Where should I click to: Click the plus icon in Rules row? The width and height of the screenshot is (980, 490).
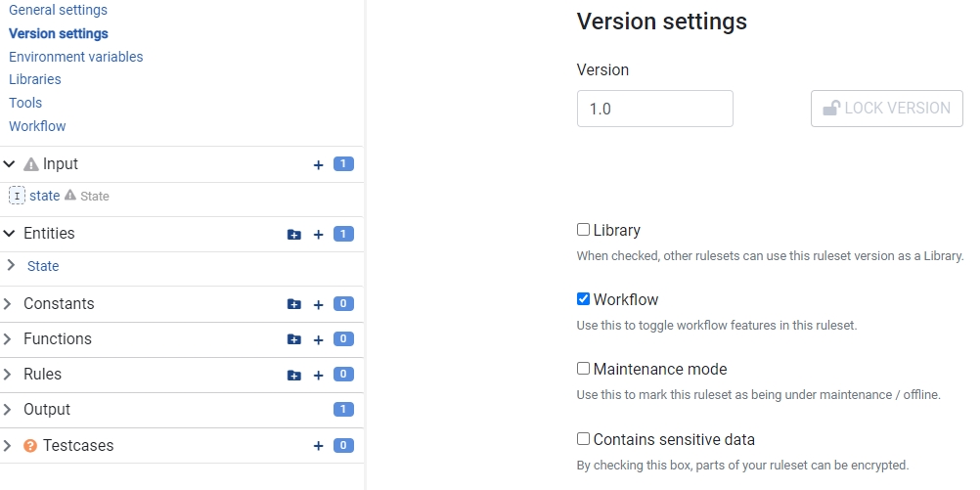pos(318,376)
